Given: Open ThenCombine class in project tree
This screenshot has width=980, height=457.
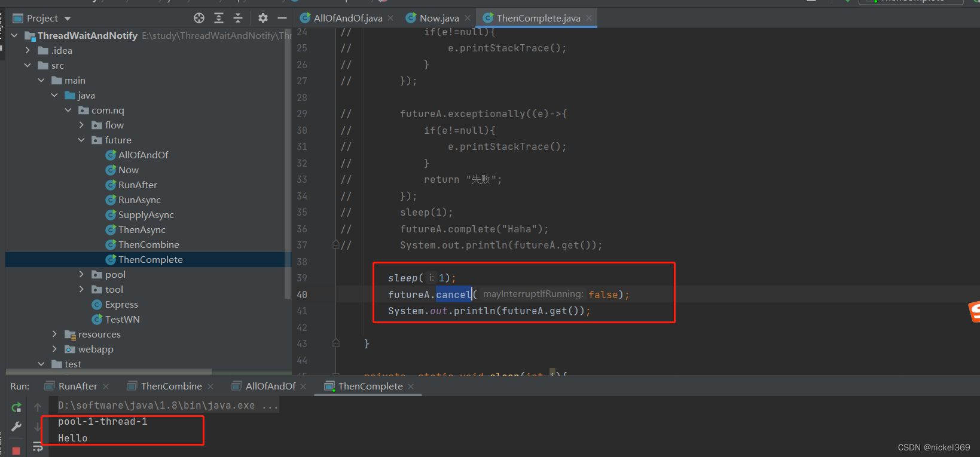Looking at the screenshot, I should click(149, 245).
